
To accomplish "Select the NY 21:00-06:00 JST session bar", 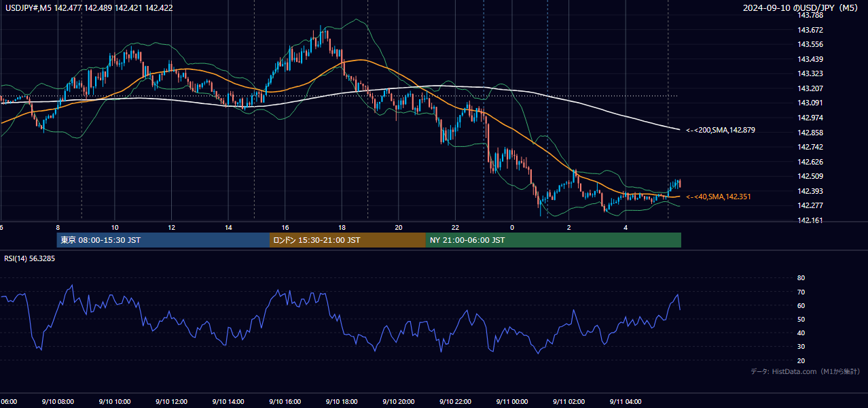I will pos(554,240).
